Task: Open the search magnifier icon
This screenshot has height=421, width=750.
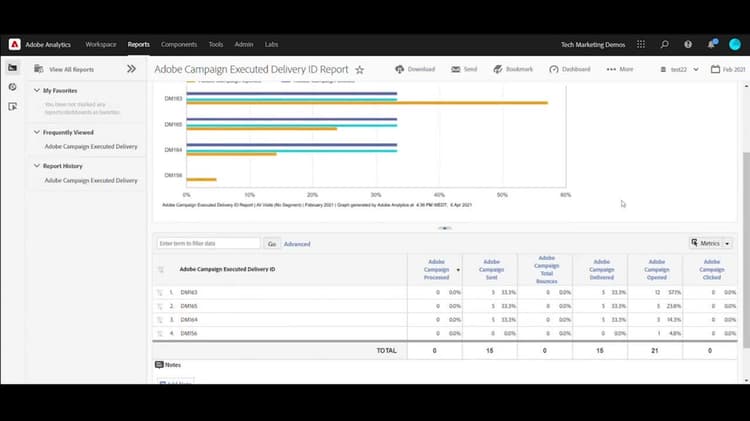Action: (x=664, y=44)
